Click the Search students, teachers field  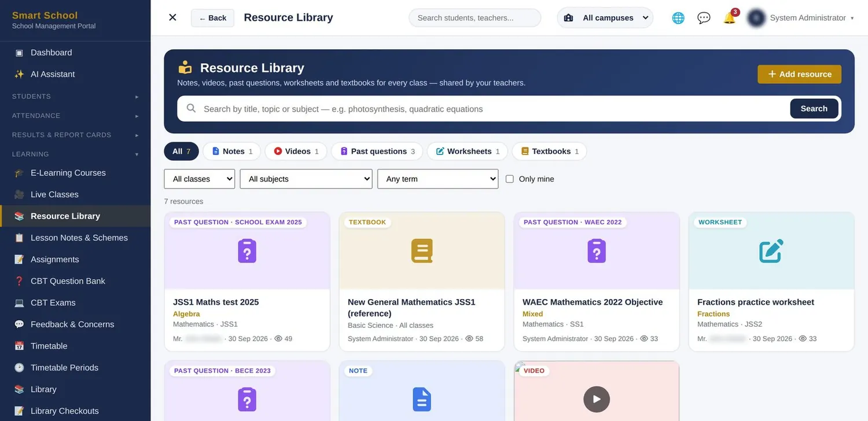475,18
